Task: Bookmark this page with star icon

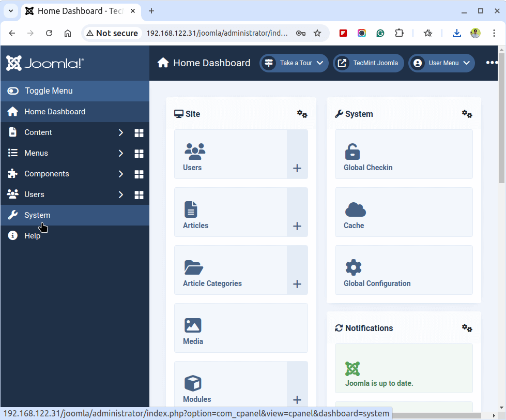Action: tap(317, 33)
